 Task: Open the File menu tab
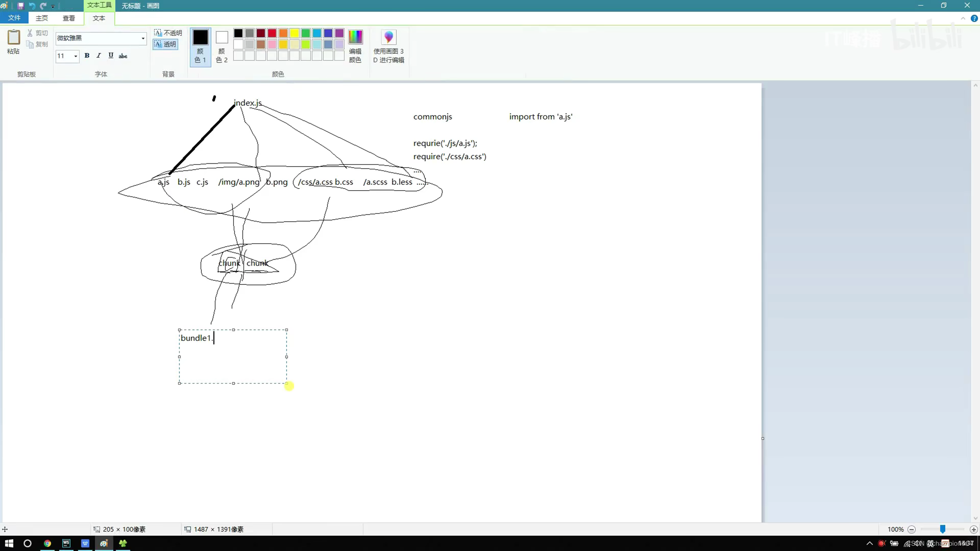pos(14,18)
